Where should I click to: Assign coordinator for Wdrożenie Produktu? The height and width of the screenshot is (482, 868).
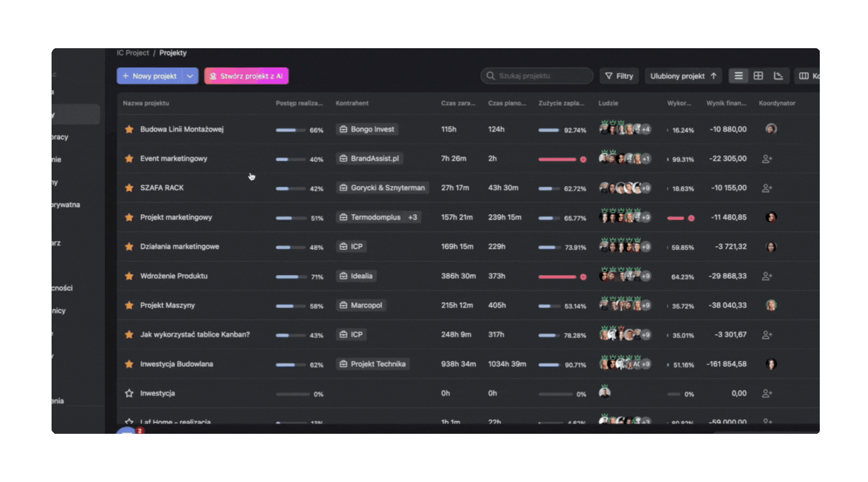coord(767,276)
